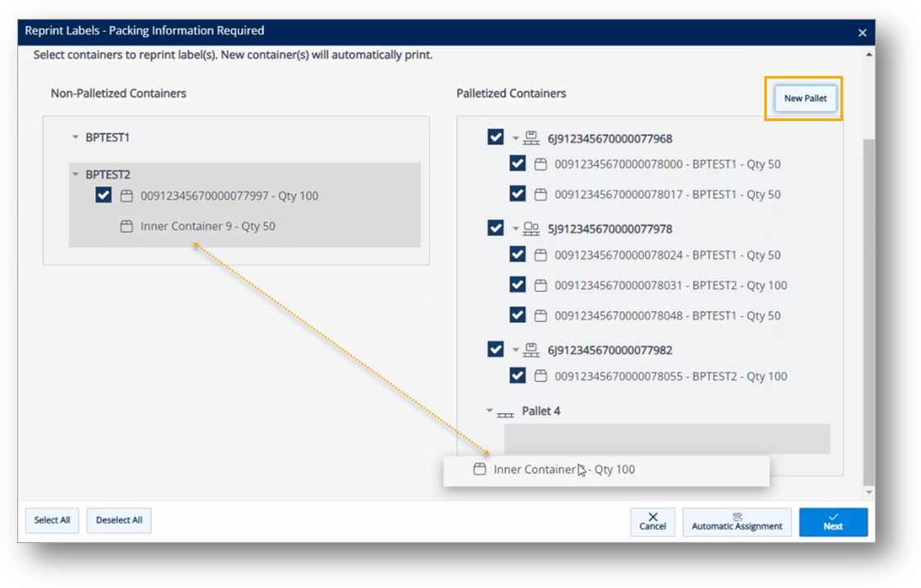921x588 pixels.
Task: Uncheck pallet 6J912345670000077968 checkbox
Action: pos(495,137)
